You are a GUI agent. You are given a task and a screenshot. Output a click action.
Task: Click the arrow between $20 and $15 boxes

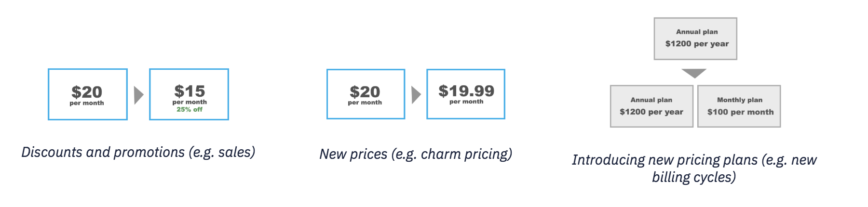click(138, 95)
